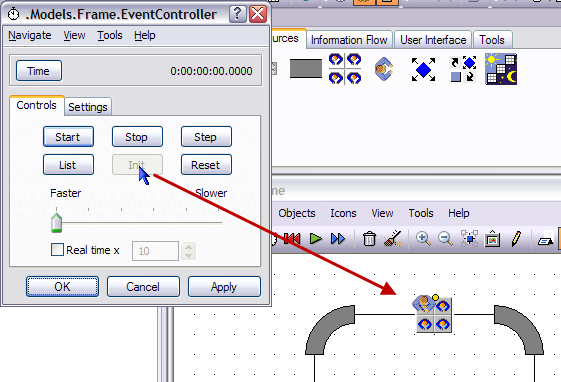This screenshot has height=382, width=561.
Task: Click the green play Start simulation icon
Action: coord(315,239)
